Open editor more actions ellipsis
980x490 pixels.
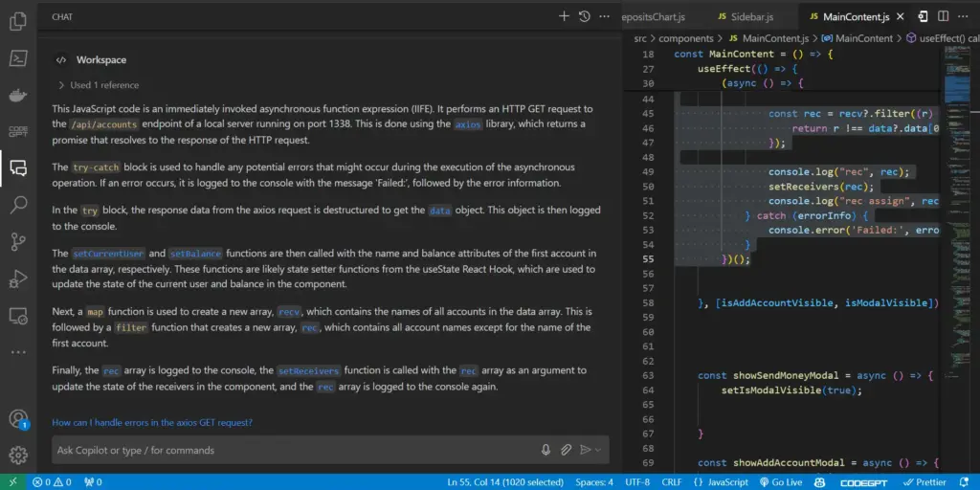pos(963,16)
